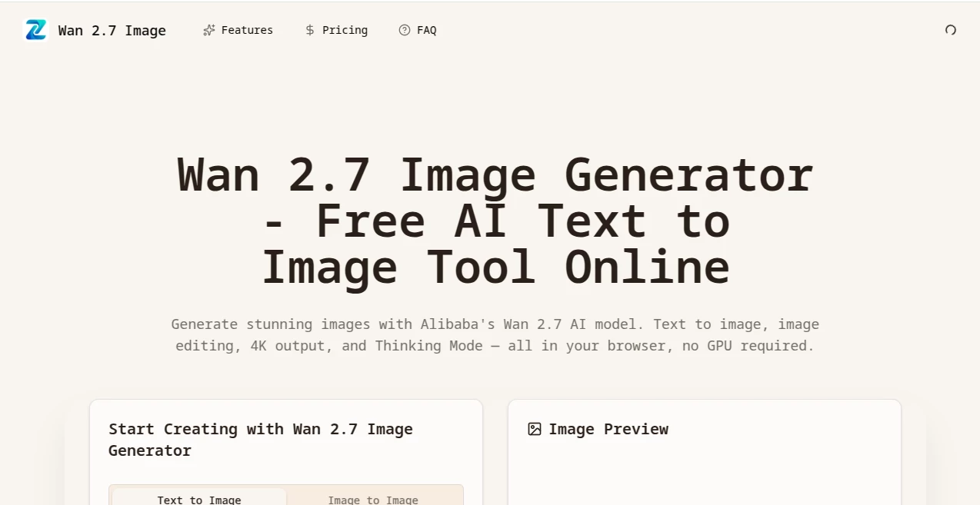Click the Features sparkle icon
The image size is (980, 505).
click(x=208, y=30)
